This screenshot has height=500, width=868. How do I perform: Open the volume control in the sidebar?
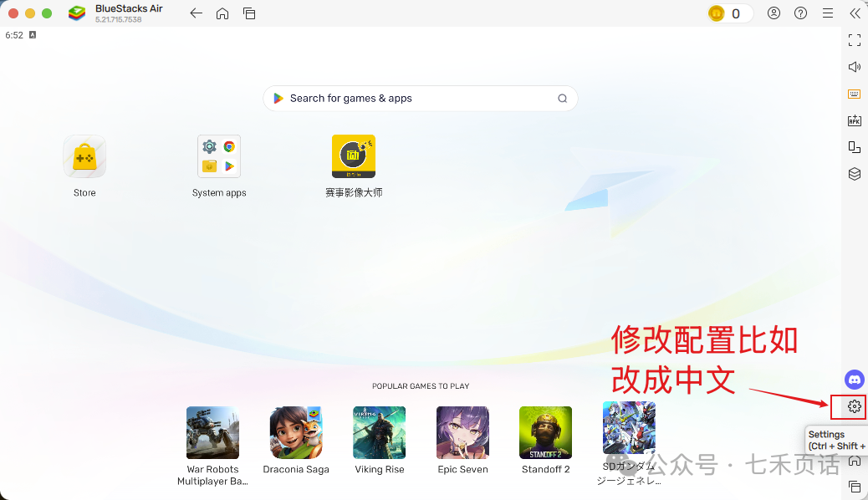(854, 66)
